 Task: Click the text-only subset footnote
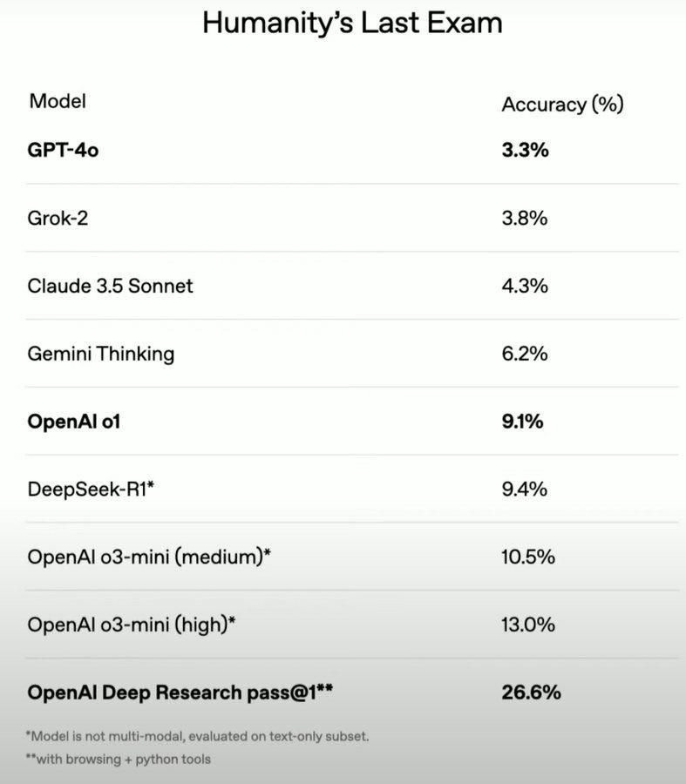point(199,736)
